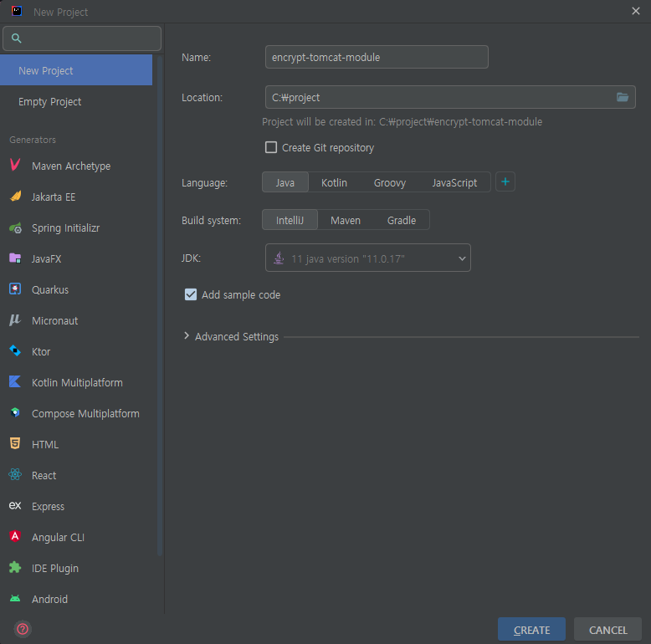Click the 'Project will be created in' hint
Screen dimensions: 651x644
(402, 121)
